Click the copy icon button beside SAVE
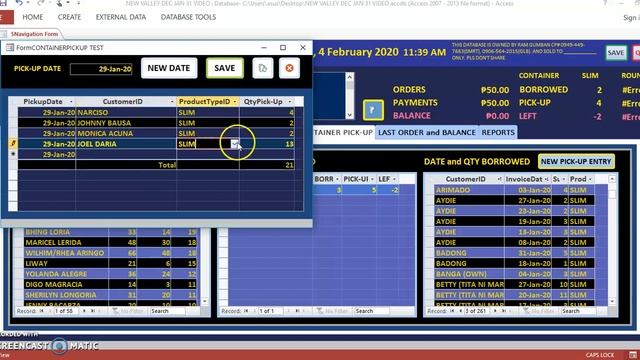 point(263,68)
